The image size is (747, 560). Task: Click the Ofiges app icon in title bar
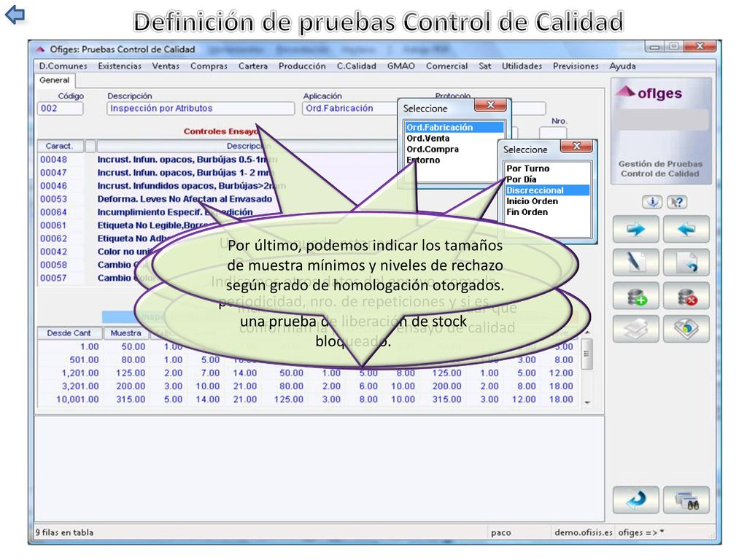[41, 50]
